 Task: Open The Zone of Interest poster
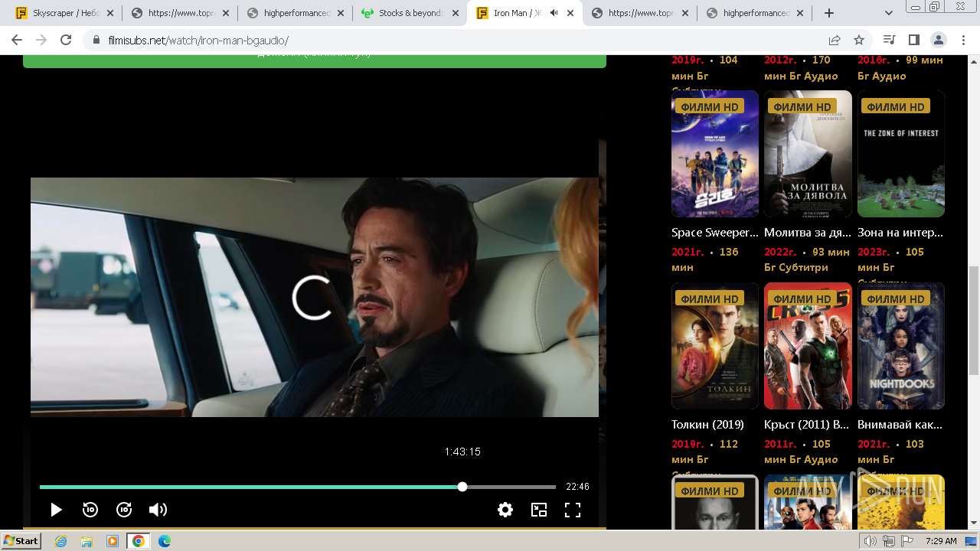(x=901, y=154)
